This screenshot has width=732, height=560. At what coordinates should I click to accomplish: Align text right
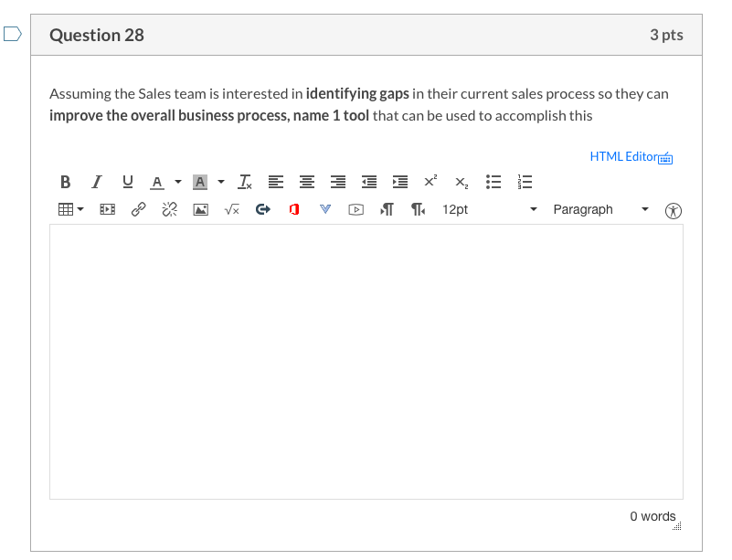pos(338,182)
